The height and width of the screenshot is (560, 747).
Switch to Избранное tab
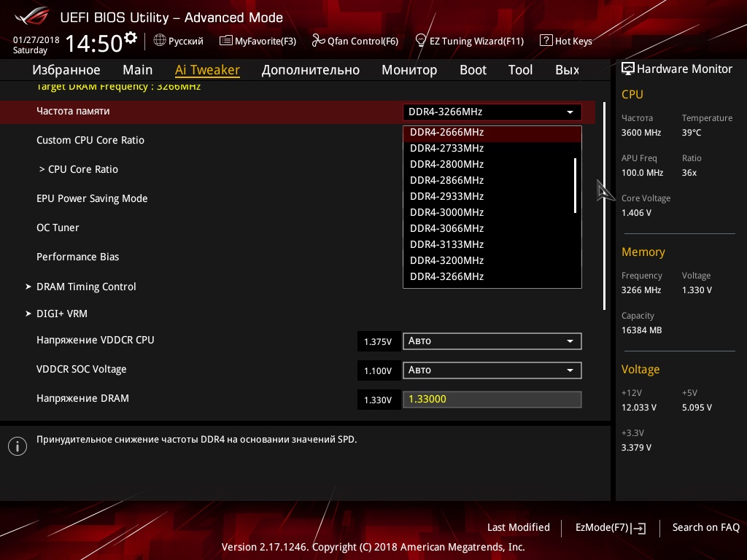(66, 70)
